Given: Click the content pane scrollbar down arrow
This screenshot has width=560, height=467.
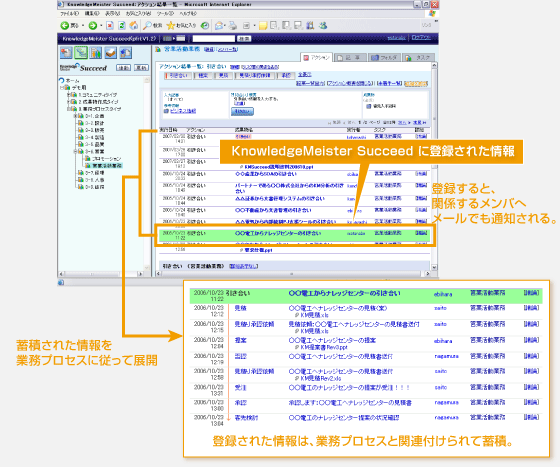Looking at the screenshot, I should pos(434,267).
